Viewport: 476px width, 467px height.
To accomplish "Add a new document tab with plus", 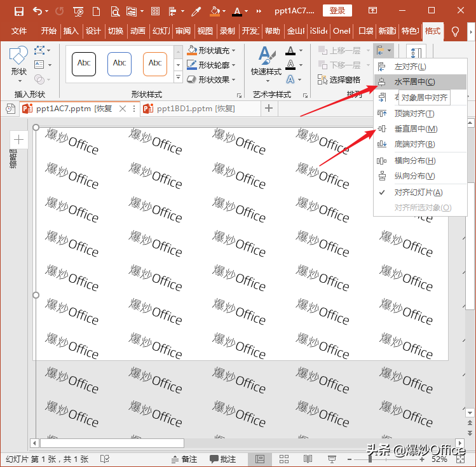I will tap(269, 108).
